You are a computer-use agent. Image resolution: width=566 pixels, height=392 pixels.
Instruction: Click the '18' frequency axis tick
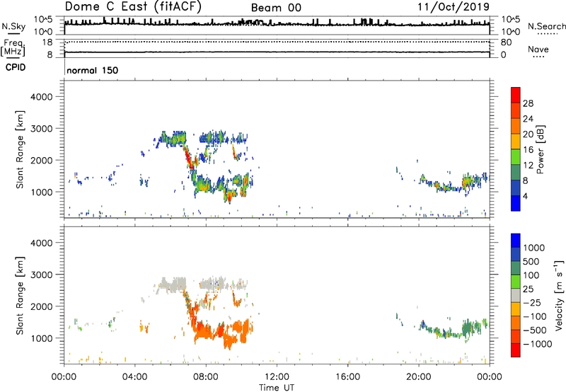(x=47, y=42)
